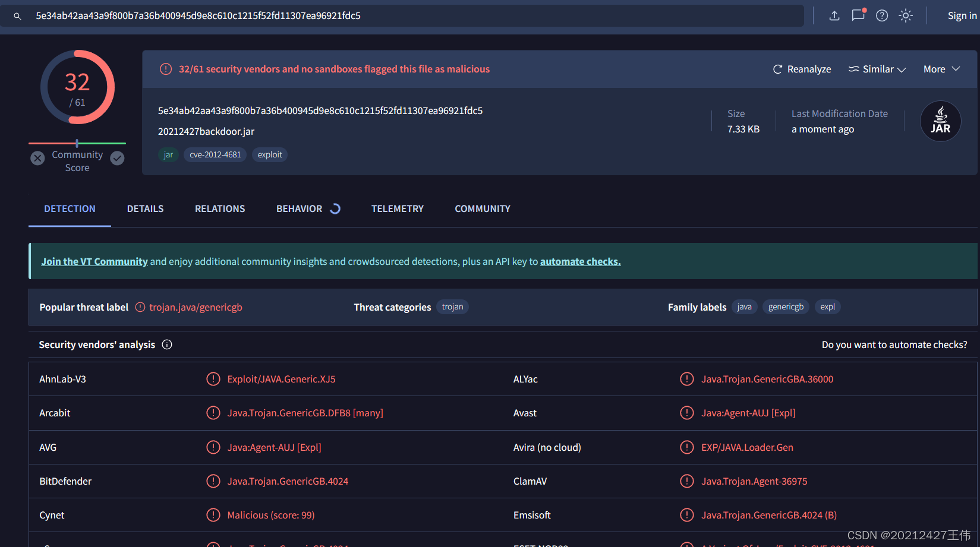
Task: Click the AVG detection alert icon
Action: point(213,447)
